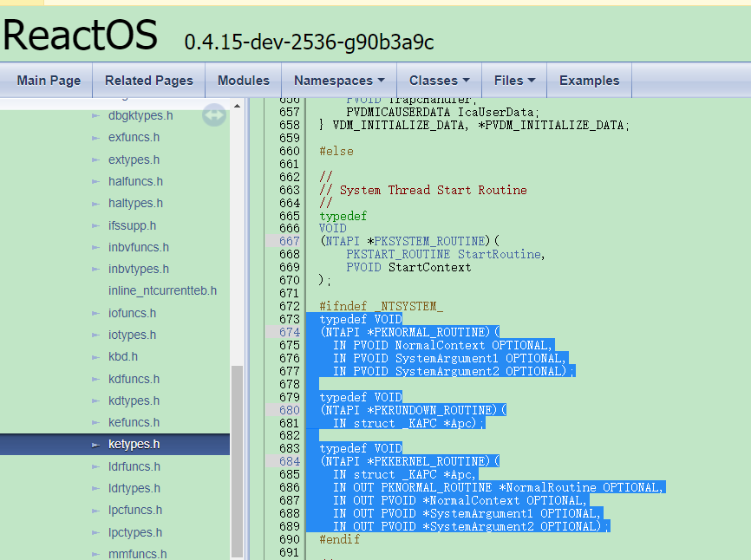
Task: Follow the line 680 number link
Action: point(290,410)
